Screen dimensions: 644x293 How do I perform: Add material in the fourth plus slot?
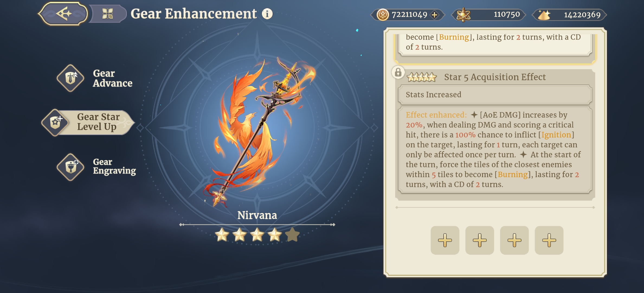click(x=549, y=240)
